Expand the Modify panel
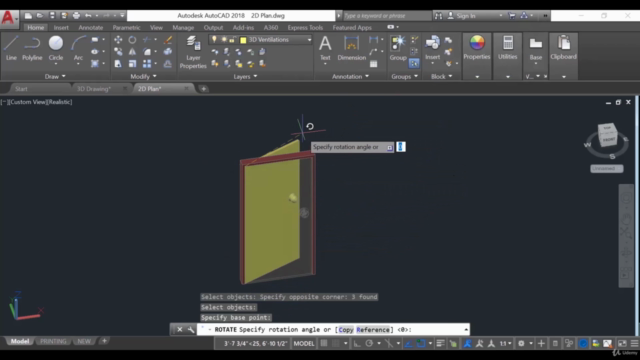640x360 pixels. 143,76
